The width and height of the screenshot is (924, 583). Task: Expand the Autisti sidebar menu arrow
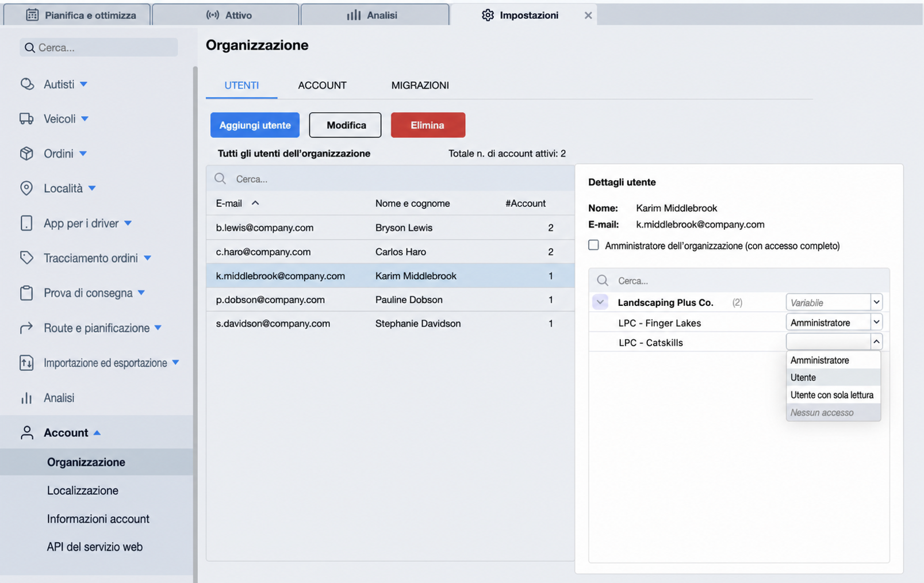tap(84, 85)
